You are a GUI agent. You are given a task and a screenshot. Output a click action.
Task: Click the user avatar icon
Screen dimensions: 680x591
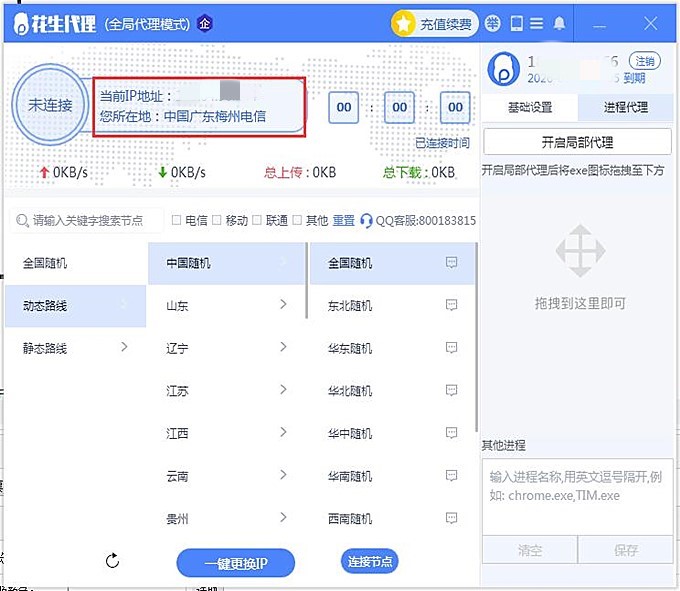503,69
